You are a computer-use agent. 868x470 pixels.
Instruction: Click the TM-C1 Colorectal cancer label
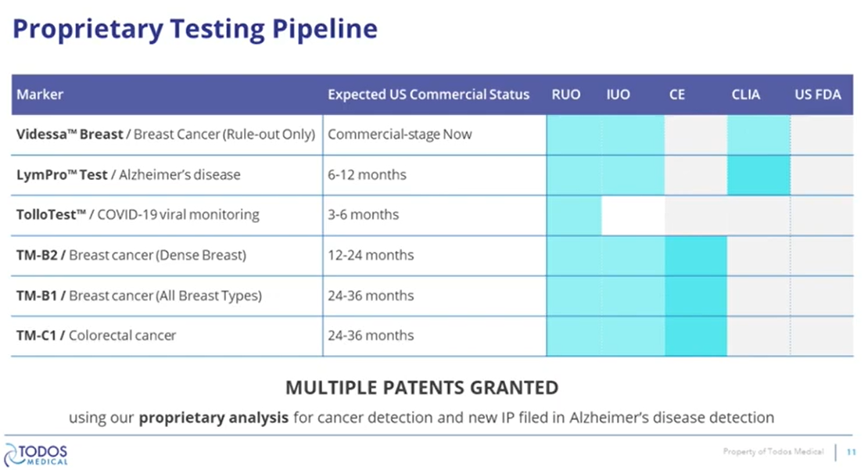tap(96, 335)
